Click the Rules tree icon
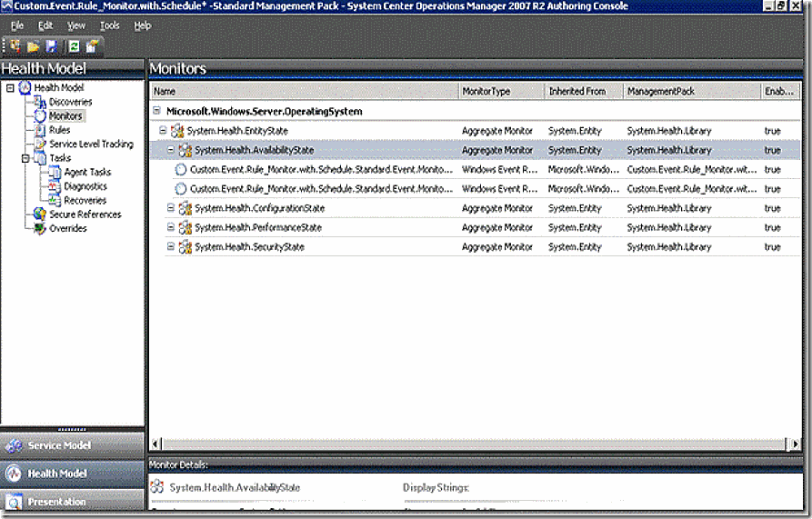The width and height of the screenshot is (812, 519). point(40,130)
